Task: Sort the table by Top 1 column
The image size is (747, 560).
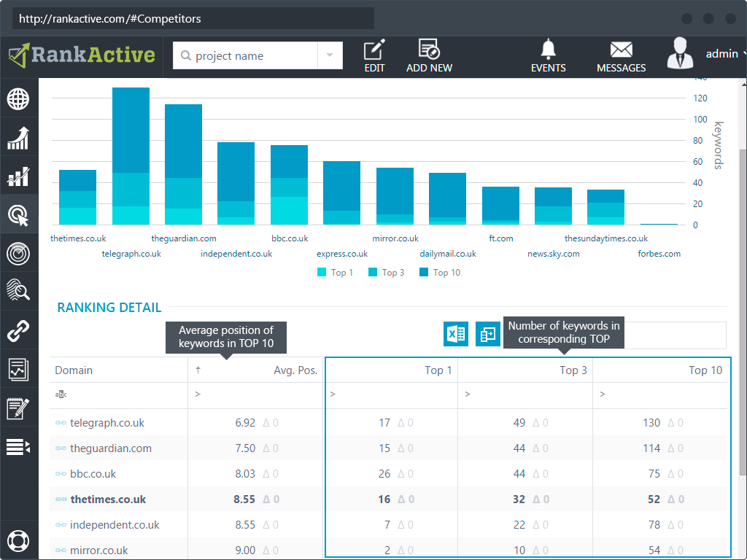Action: click(438, 370)
